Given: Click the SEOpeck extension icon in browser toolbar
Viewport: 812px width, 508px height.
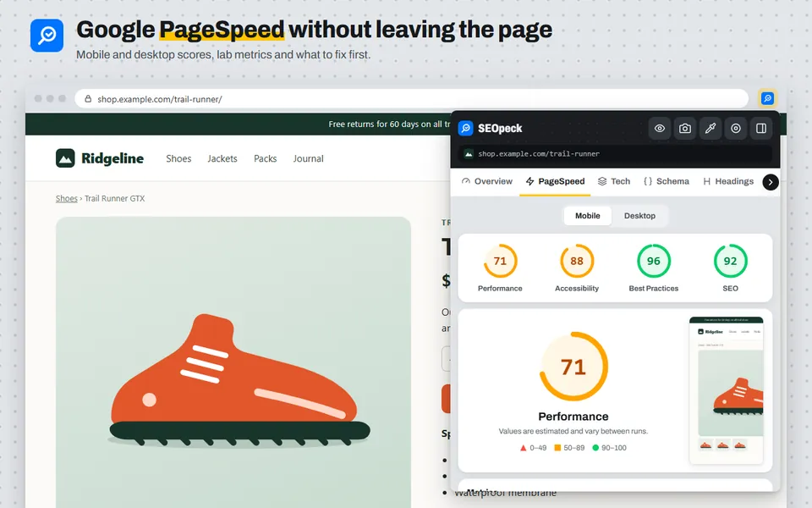Looking at the screenshot, I should (x=767, y=98).
